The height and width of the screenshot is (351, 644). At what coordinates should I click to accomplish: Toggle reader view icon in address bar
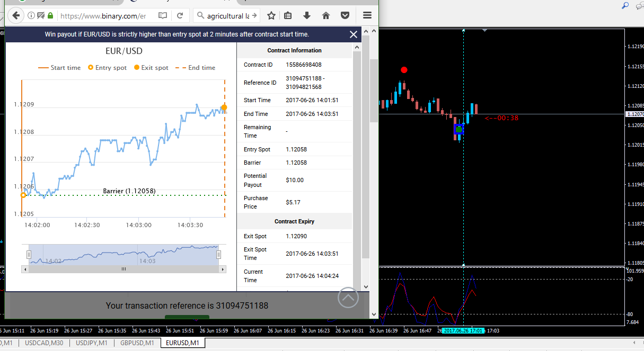[163, 15]
